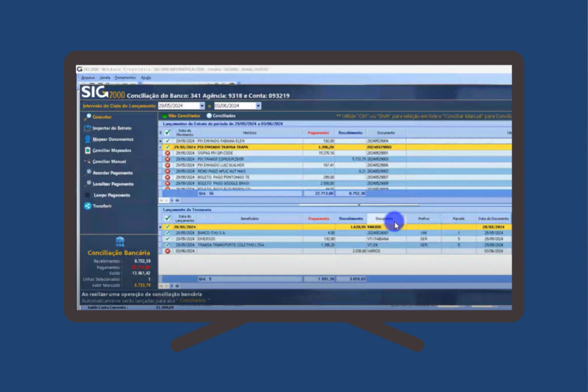
Task: Open the Ferramentas menu
Action: click(x=125, y=78)
